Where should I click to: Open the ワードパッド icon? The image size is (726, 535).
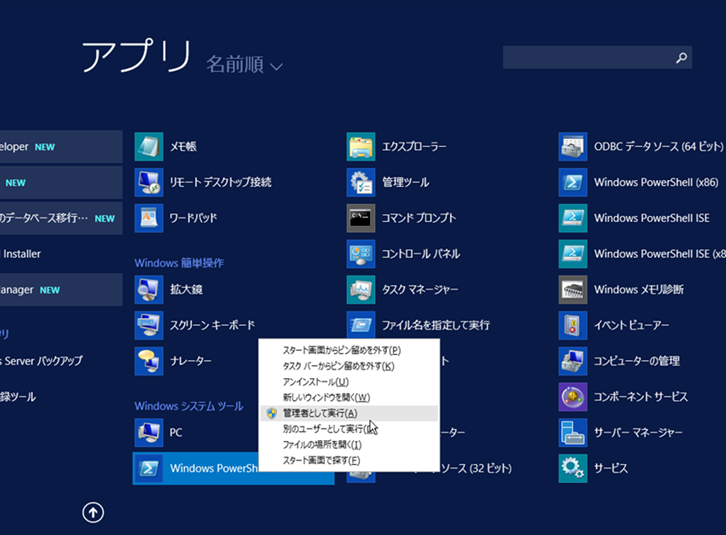149,218
